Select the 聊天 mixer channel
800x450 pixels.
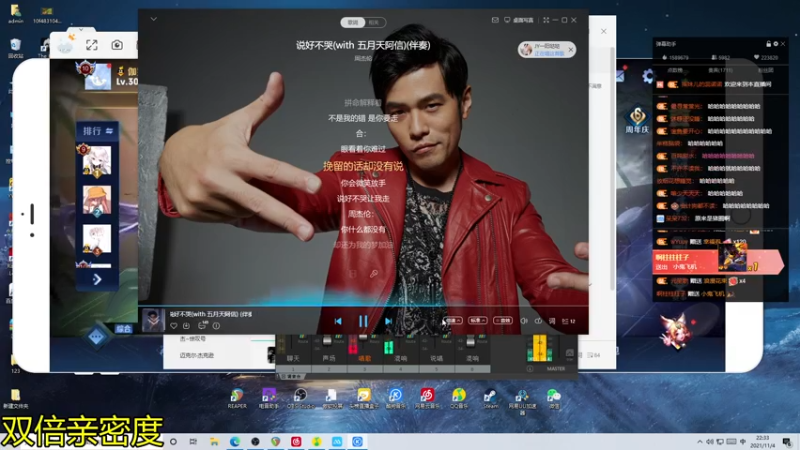pyautogui.click(x=293, y=359)
